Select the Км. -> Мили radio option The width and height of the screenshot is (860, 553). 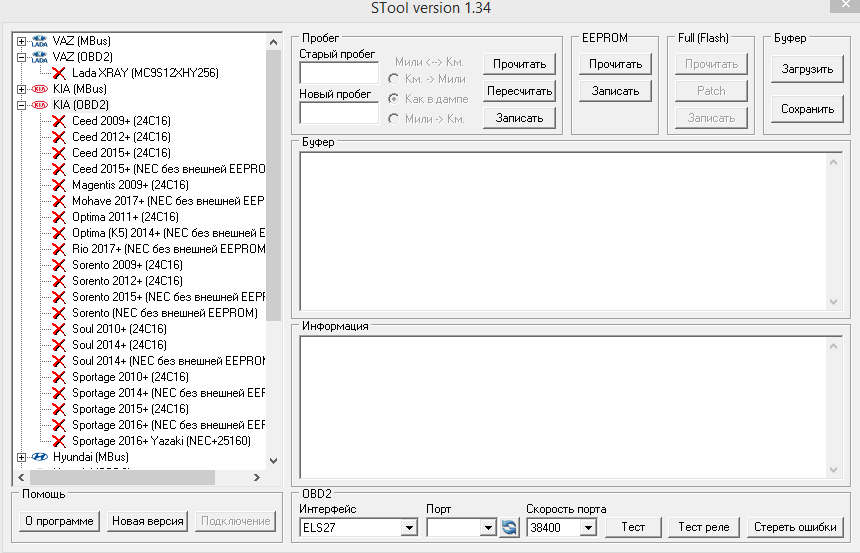tap(394, 79)
